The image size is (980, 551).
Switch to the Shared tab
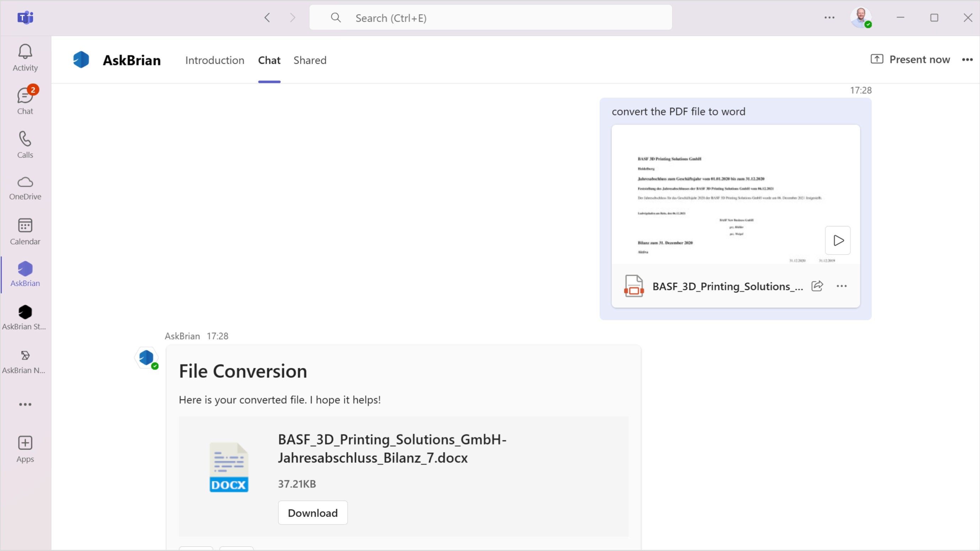coord(310,60)
